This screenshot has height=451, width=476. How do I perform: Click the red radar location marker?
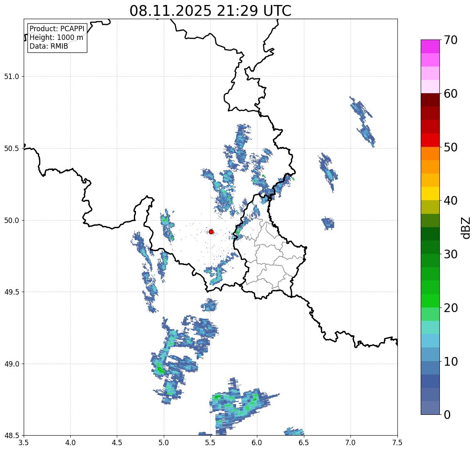[x=211, y=232]
